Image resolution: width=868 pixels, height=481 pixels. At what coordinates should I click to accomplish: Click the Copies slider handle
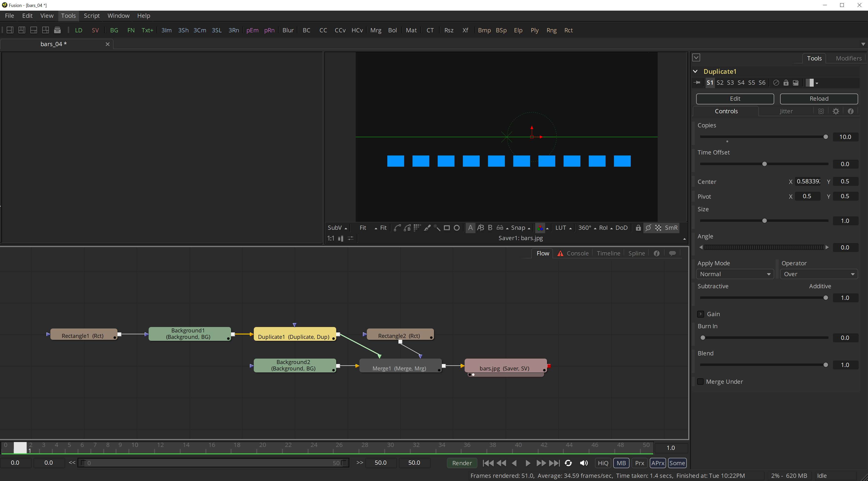826,137
